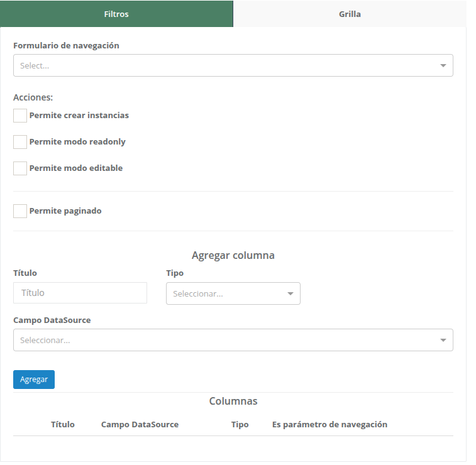Expand the Campo DataSource select field
The height and width of the screenshot is (465, 476).
(226, 340)
